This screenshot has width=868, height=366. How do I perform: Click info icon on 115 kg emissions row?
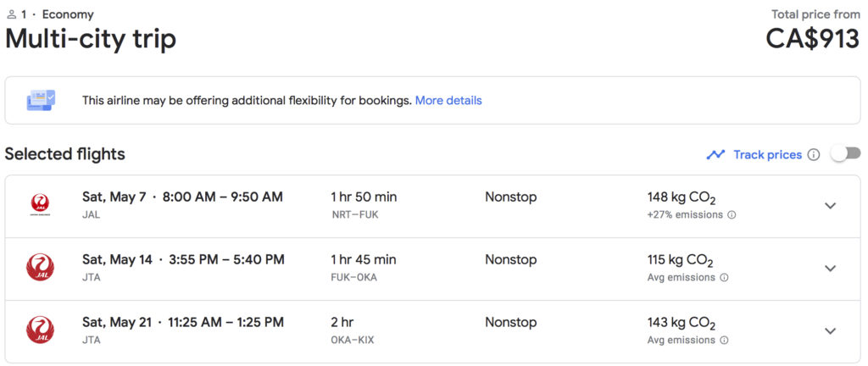[x=725, y=278]
